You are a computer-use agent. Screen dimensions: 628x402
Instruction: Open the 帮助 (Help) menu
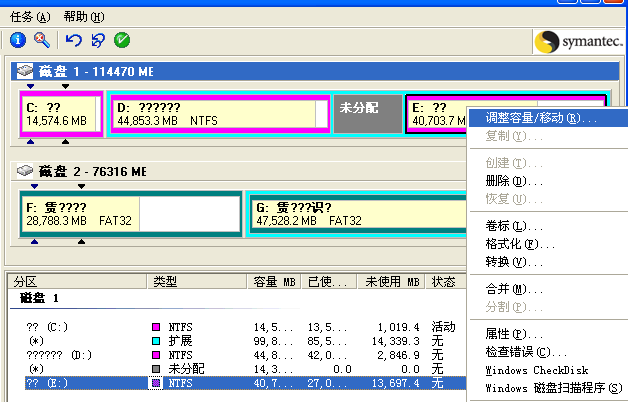pyautogui.click(x=82, y=17)
